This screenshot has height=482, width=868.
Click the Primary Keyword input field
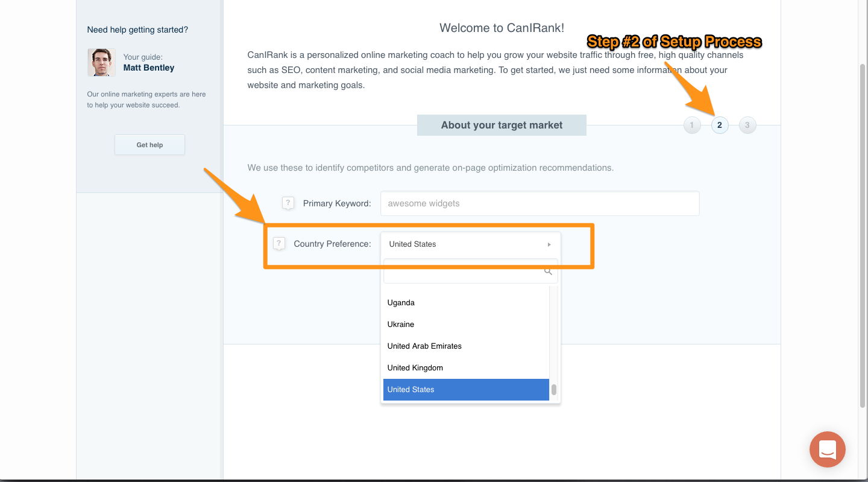pyautogui.click(x=540, y=203)
